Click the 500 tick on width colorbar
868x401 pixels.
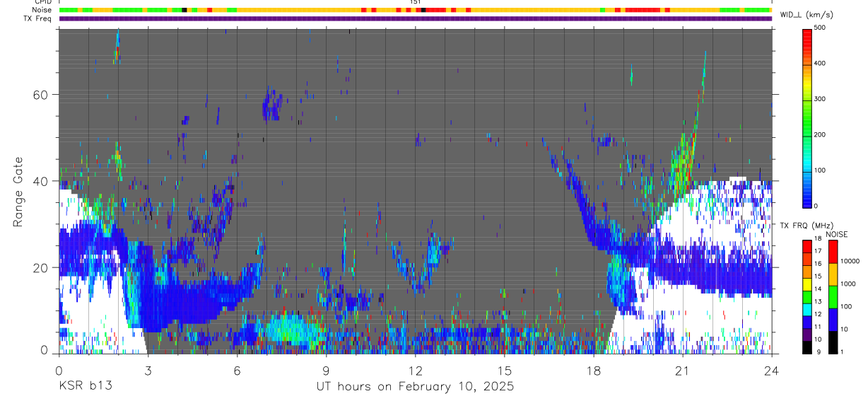click(x=821, y=28)
